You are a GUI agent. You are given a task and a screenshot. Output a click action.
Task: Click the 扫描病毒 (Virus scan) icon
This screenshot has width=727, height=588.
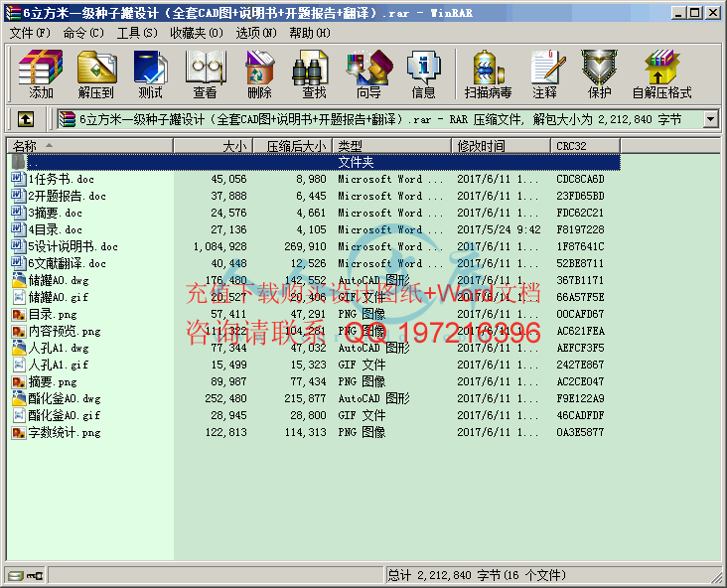coord(489,74)
